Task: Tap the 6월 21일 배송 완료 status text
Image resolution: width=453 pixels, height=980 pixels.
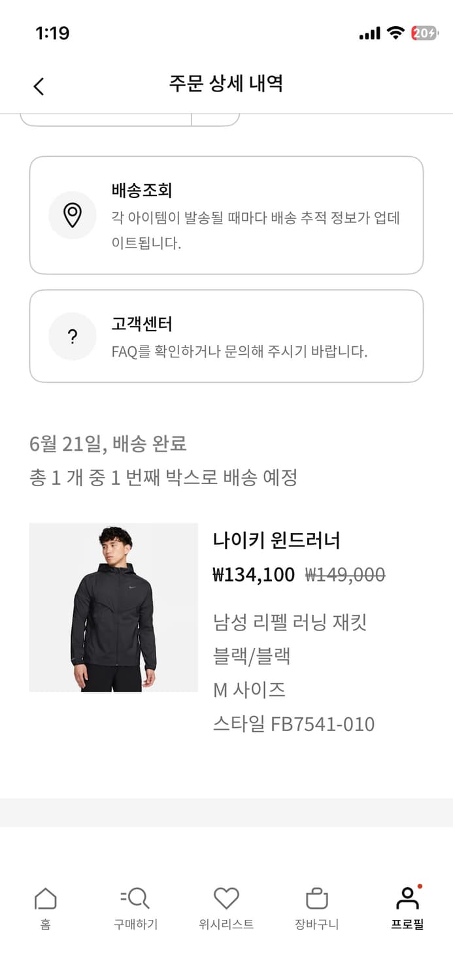Action: (109, 444)
